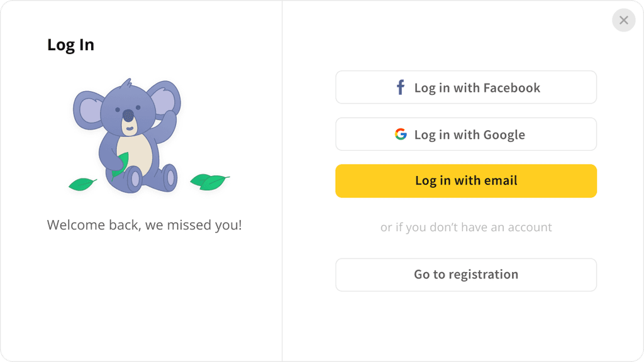Click the koala's cream-colored belly

(x=135, y=155)
